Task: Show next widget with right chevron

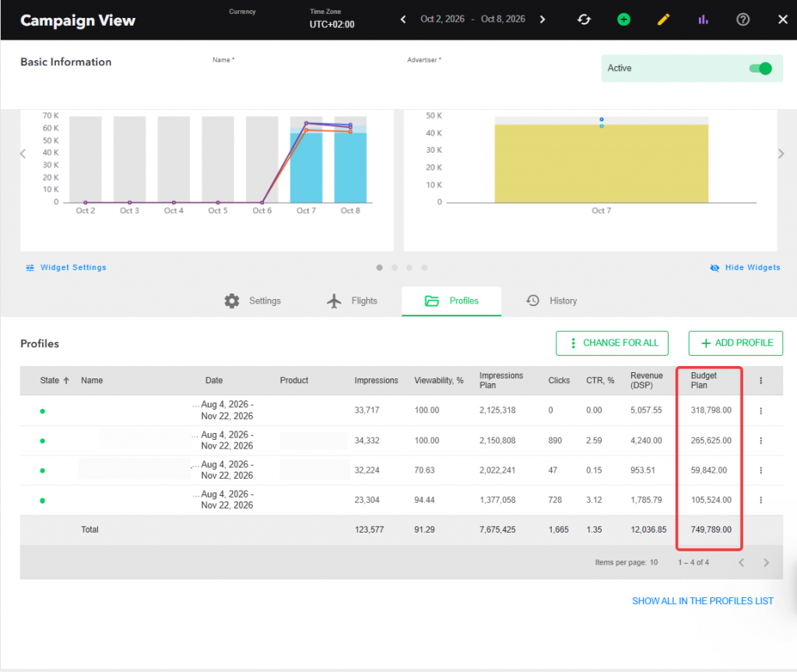Action: (781, 153)
